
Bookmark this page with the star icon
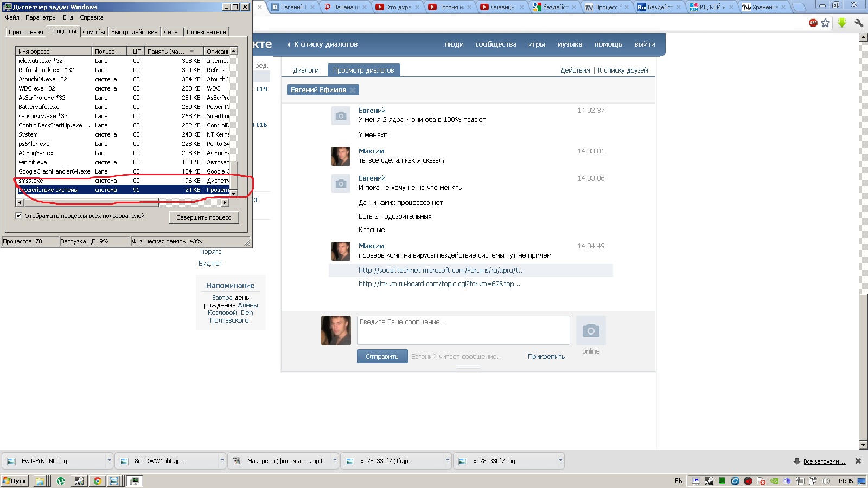click(826, 23)
